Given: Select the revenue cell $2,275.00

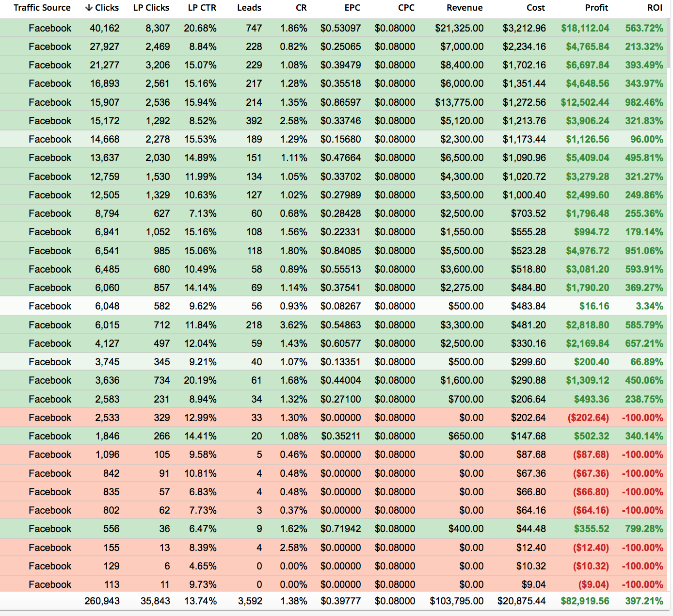Looking at the screenshot, I should click(x=462, y=288).
